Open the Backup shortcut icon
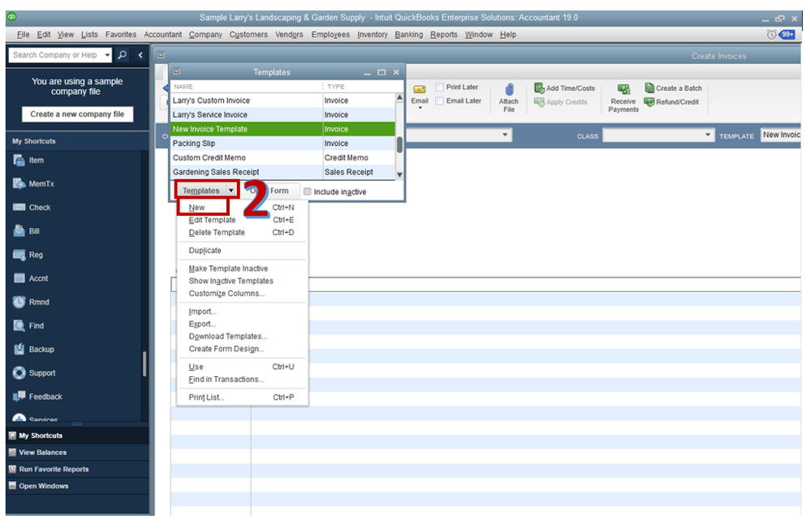 pos(19,350)
